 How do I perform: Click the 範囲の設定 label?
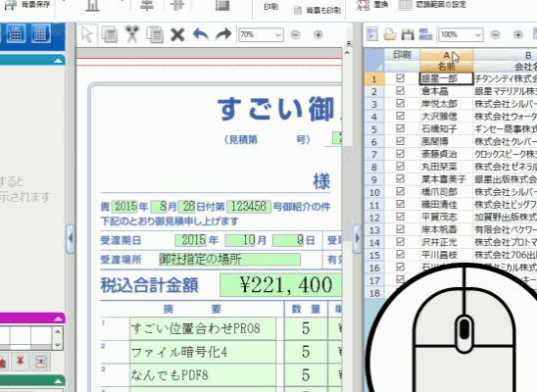tap(441, 5)
